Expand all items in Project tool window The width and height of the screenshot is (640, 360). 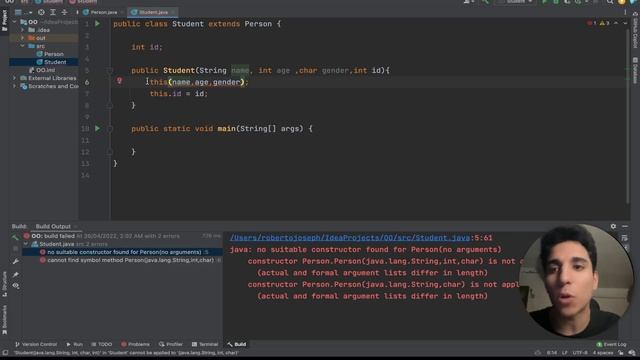[x=53, y=12]
